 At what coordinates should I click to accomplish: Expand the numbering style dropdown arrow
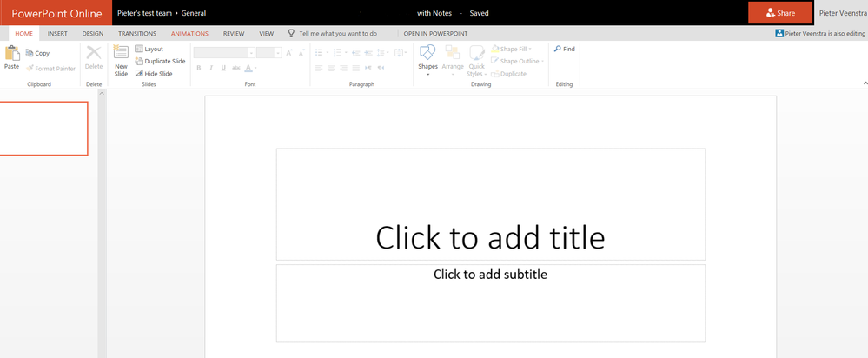click(346, 53)
